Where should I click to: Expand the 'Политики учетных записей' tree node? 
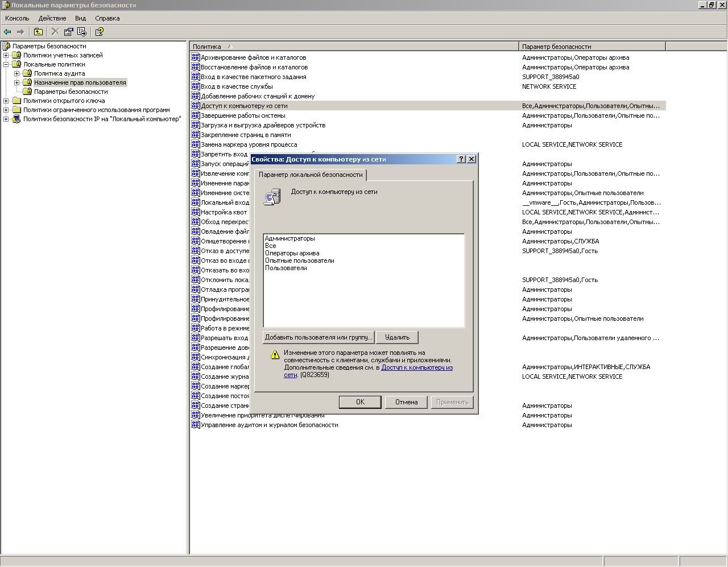point(6,55)
